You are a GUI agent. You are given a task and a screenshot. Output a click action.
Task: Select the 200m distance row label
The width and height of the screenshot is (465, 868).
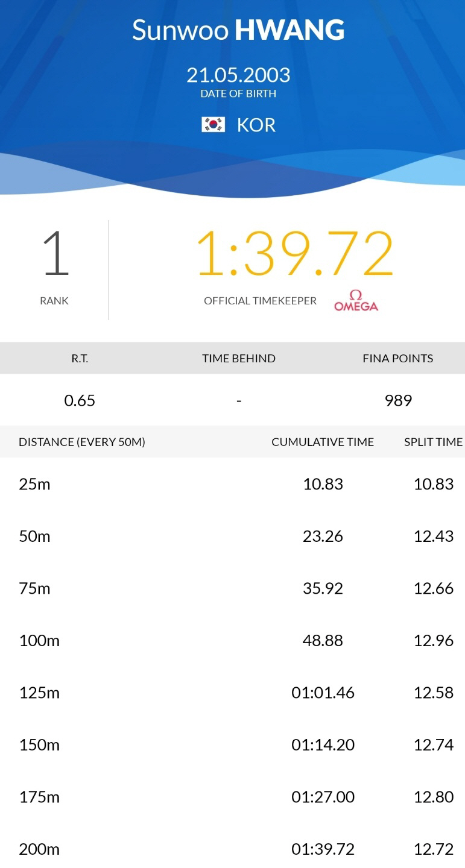coord(39,849)
